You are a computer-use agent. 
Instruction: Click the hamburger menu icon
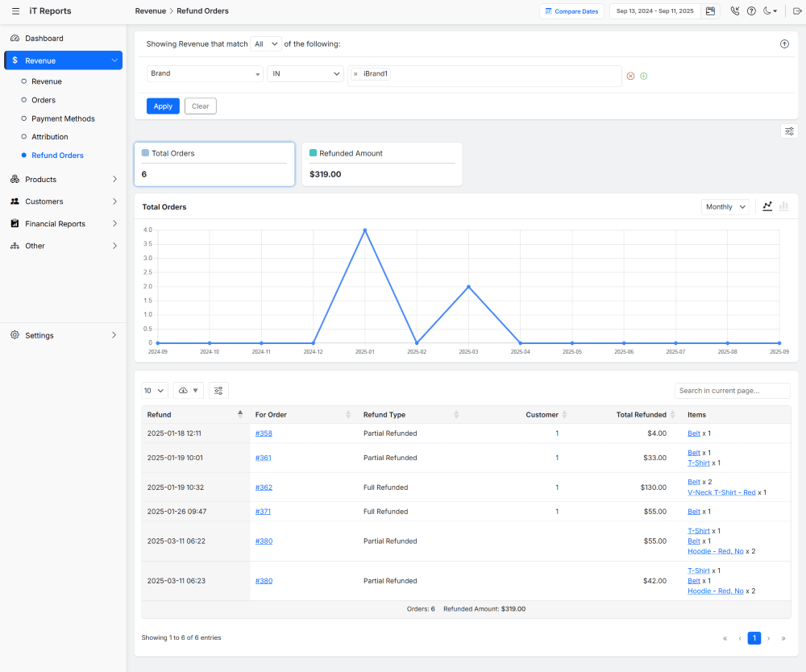16,11
